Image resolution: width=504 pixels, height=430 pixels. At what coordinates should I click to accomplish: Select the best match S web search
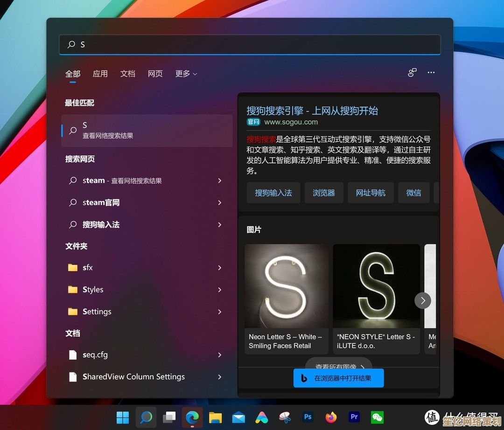click(x=147, y=131)
